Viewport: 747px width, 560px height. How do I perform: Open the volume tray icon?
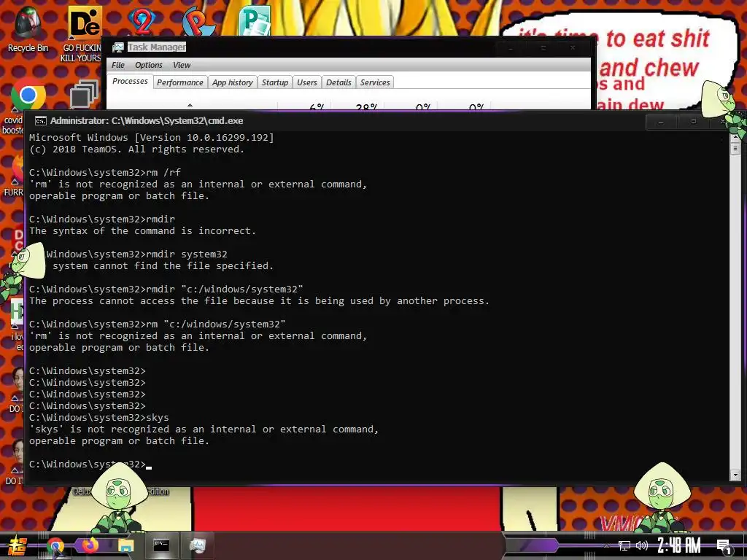click(x=642, y=545)
